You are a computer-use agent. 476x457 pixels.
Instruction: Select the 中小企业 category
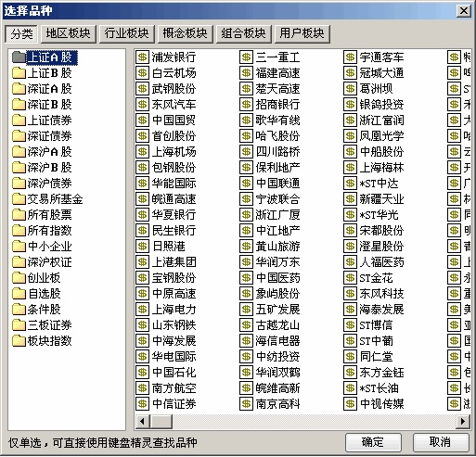(x=49, y=247)
